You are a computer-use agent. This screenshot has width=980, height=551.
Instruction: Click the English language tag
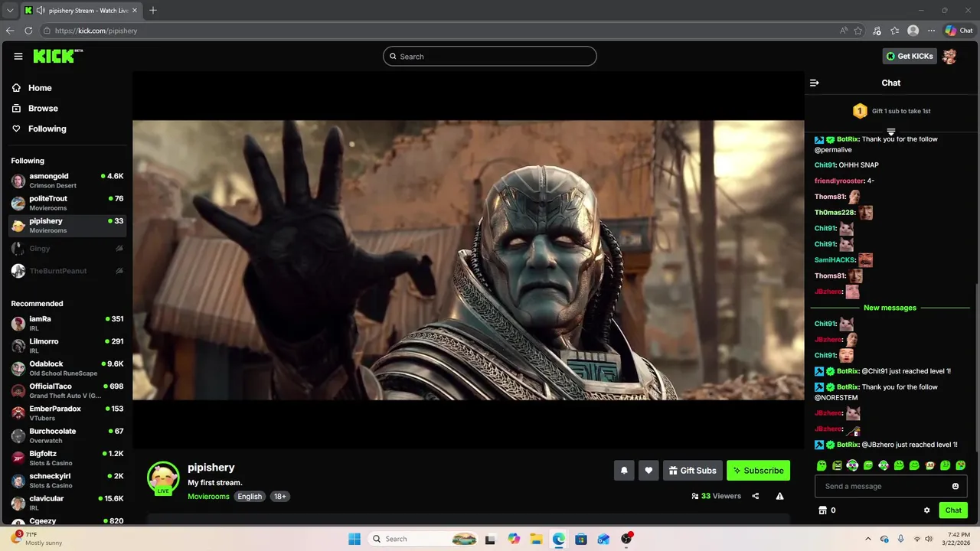point(250,497)
